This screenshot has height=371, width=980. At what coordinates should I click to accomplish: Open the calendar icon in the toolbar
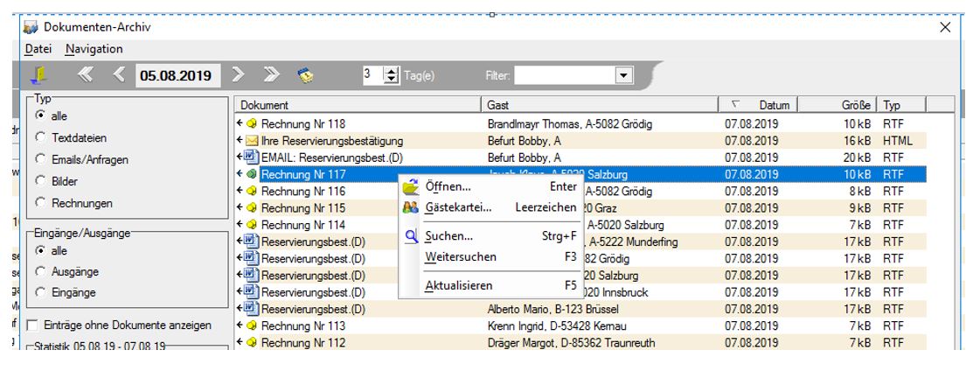(306, 76)
